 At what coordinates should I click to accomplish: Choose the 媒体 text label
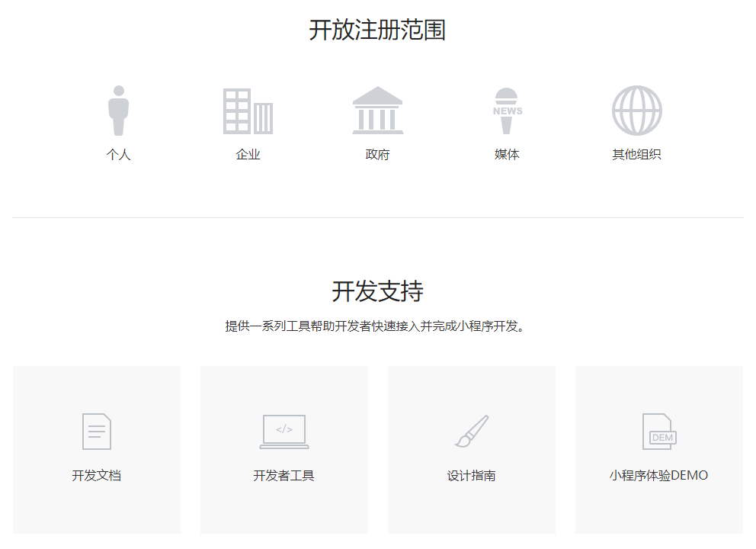pyautogui.click(x=507, y=155)
